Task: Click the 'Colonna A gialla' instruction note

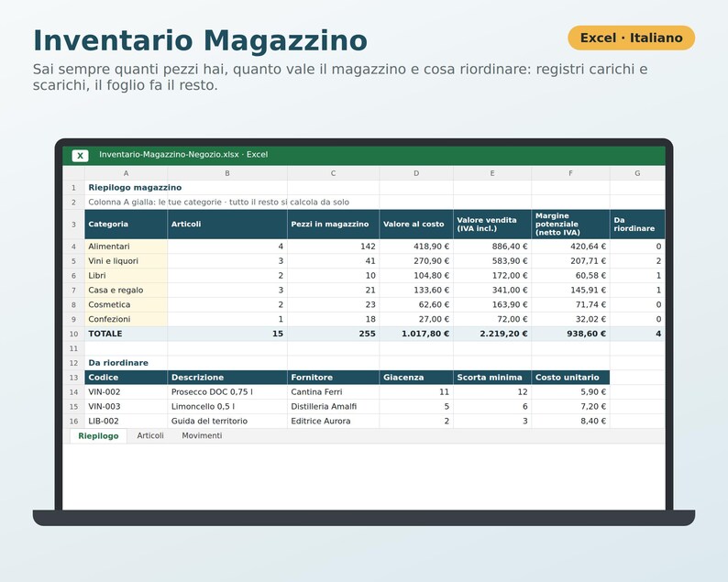Action: coord(219,203)
